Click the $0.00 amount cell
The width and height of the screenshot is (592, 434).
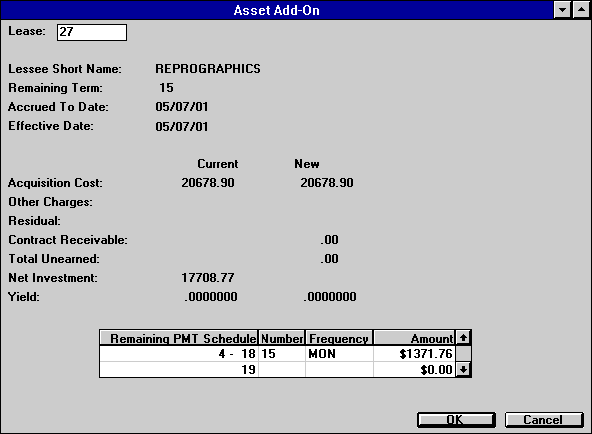tap(414, 369)
